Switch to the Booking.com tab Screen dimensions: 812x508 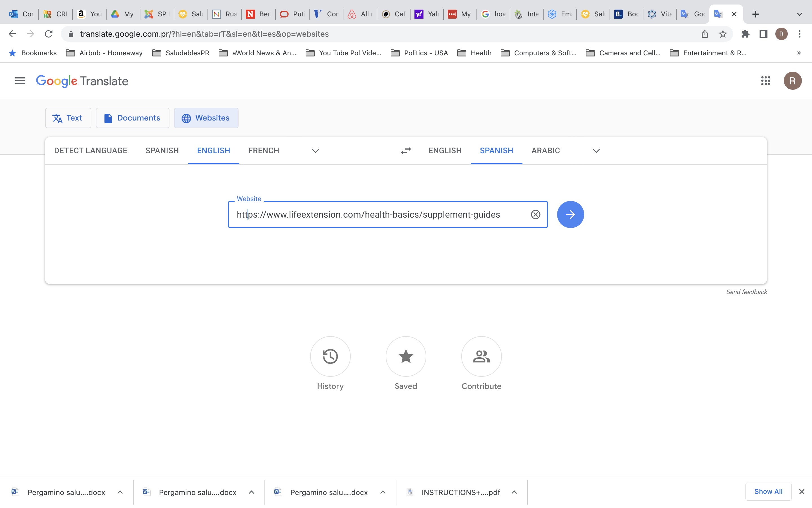coord(626,14)
